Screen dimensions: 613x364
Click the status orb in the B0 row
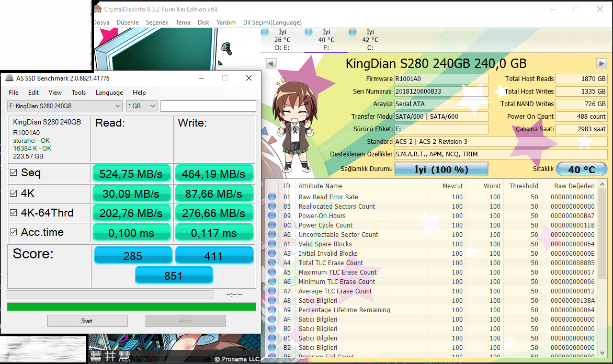(x=272, y=328)
